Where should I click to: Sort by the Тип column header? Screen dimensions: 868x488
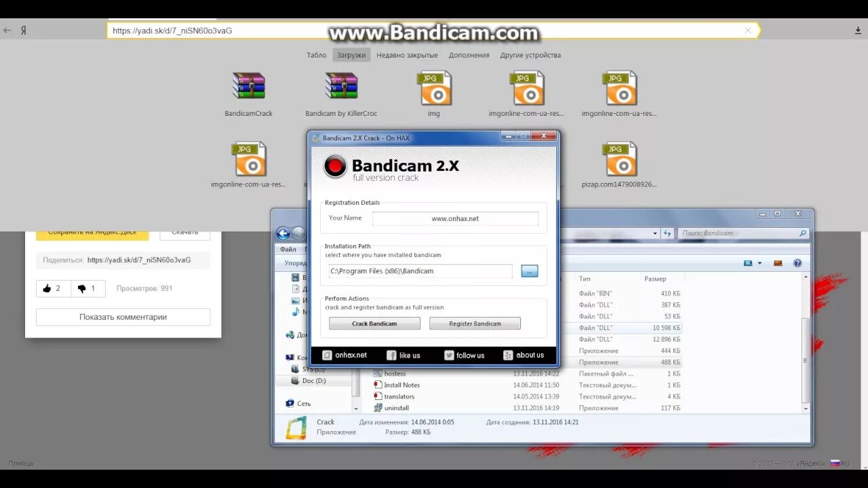(585, 279)
